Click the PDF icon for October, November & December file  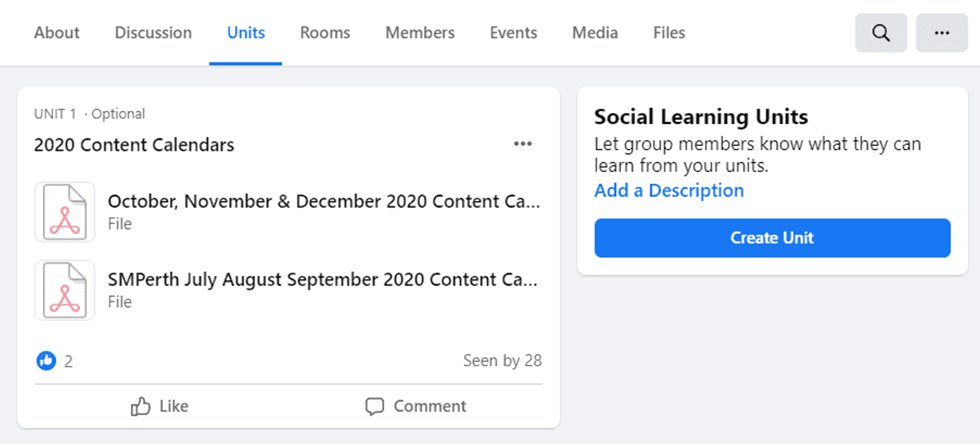[x=65, y=212]
